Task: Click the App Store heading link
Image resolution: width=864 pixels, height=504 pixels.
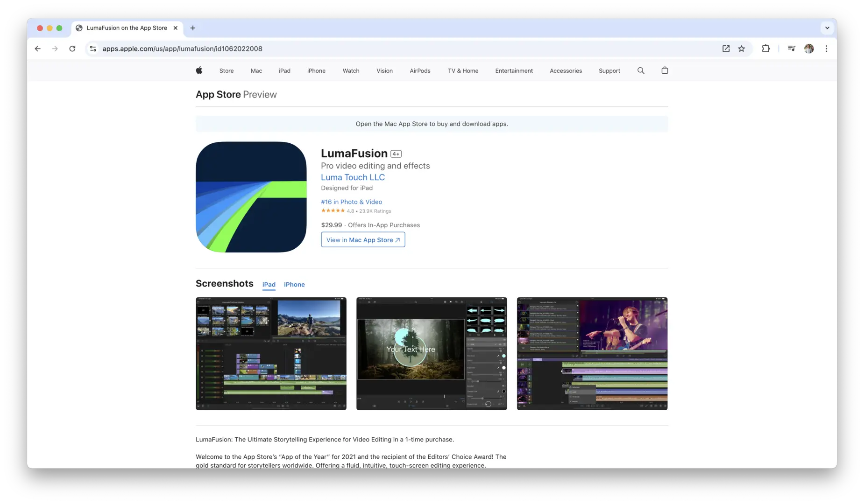Action: point(218,94)
